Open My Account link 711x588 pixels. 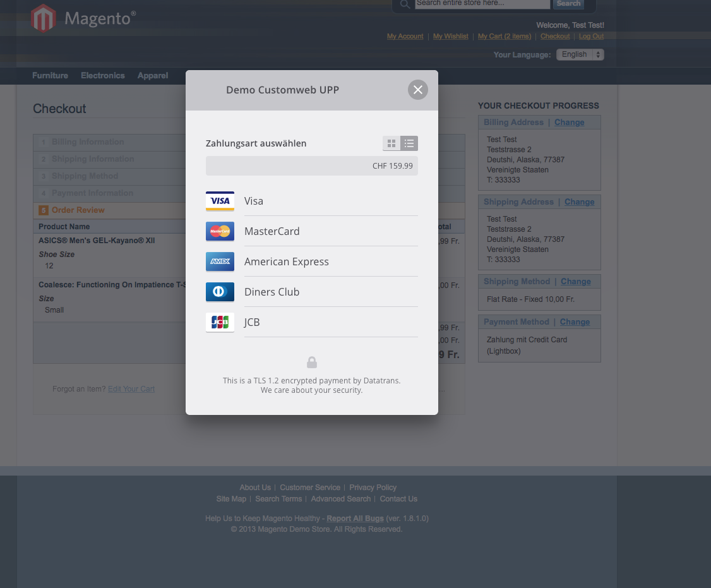click(405, 36)
